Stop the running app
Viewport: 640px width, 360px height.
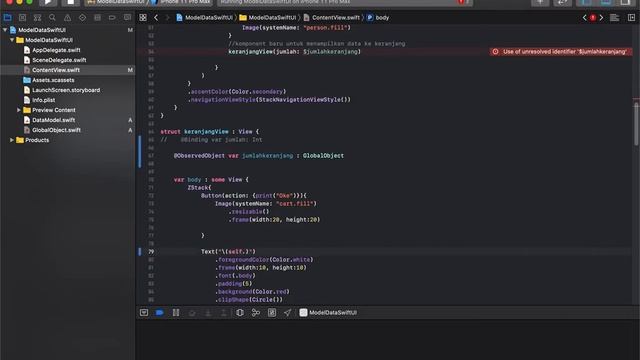click(70, 2)
